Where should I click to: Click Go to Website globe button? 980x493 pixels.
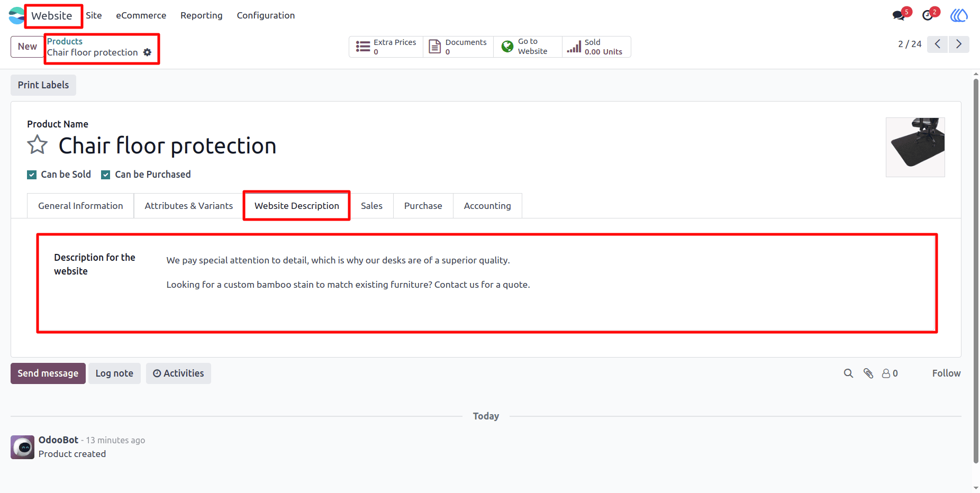(x=528, y=47)
